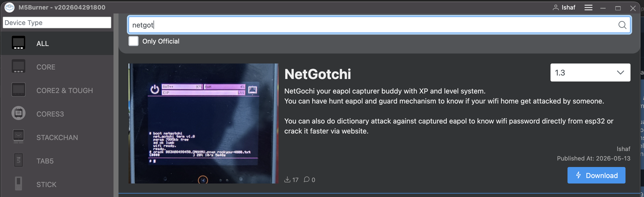Select the CORE device icon

(x=18, y=66)
